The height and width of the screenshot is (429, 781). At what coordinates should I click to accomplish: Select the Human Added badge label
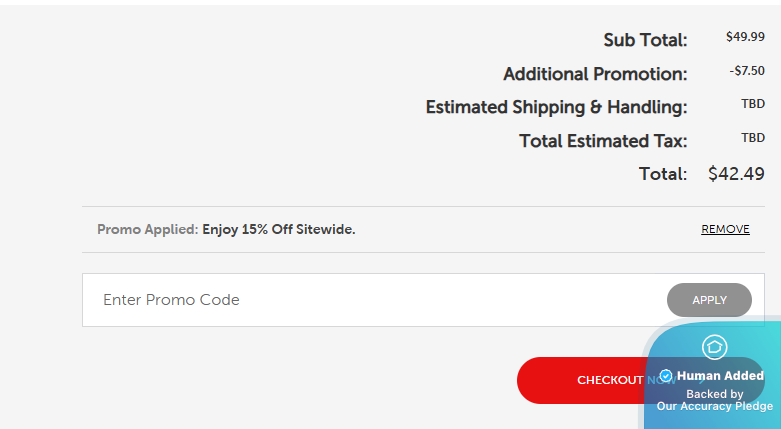pyautogui.click(x=720, y=376)
